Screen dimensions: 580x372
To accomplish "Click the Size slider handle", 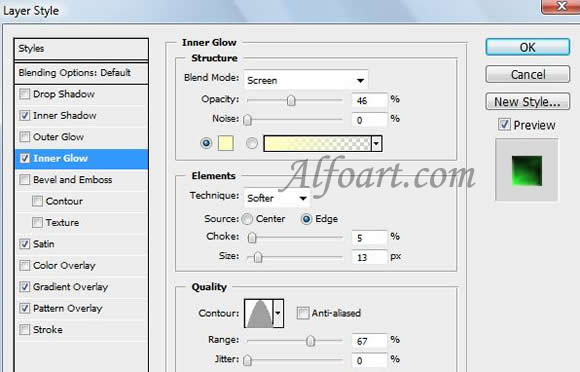I will click(x=258, y=257).
